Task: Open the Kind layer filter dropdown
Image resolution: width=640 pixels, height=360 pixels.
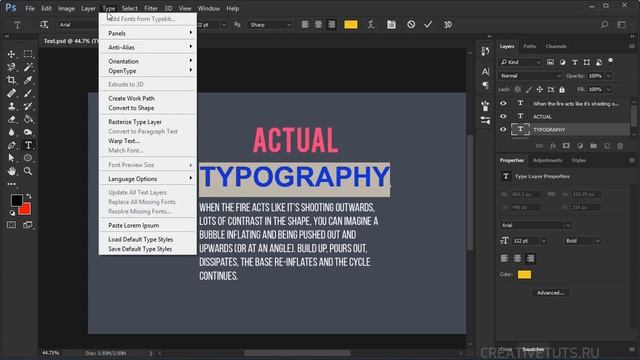Action: point(520,62)
